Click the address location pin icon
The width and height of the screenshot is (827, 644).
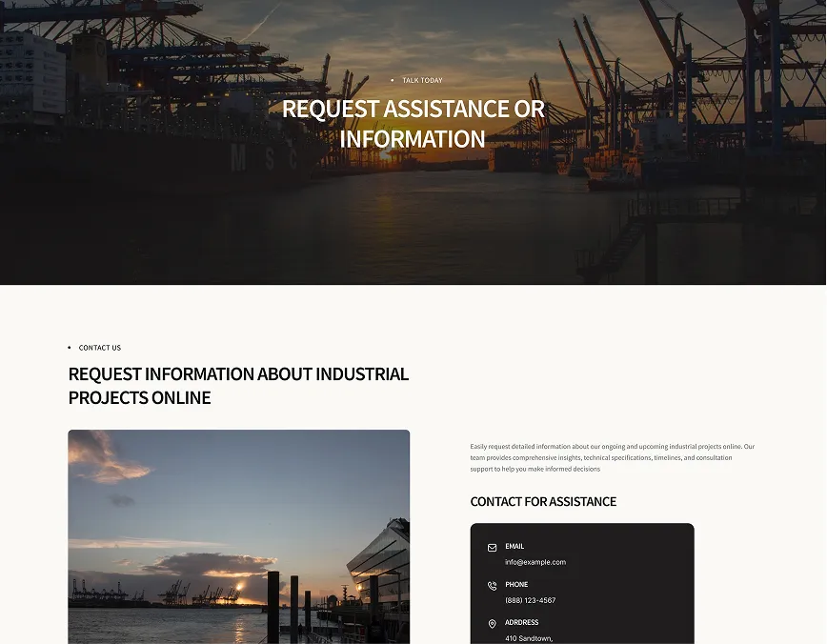492,624
